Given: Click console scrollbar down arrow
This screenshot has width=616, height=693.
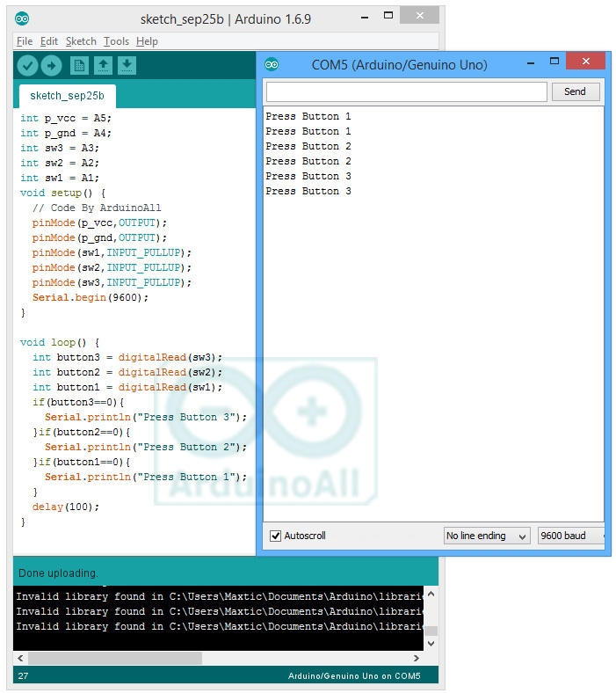Looking at the screenshot, I should pos(431,644).
